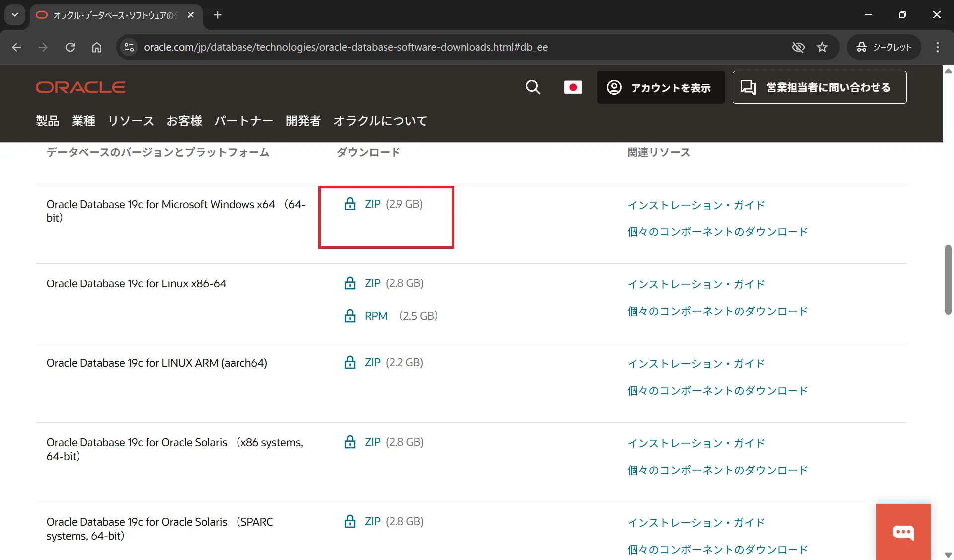Open the tab search dropdown arrow
Screen dimensions: 954x560
[15, 15]
